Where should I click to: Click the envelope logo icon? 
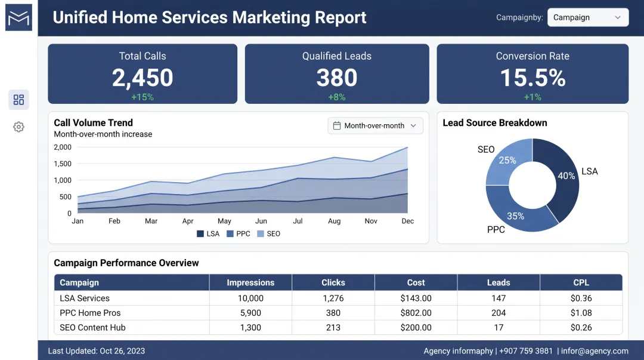(18, 17)
